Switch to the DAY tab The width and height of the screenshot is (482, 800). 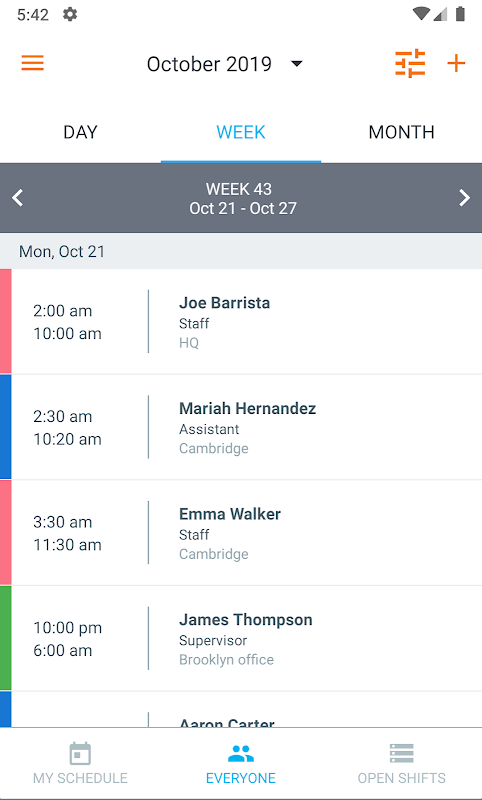click(80, 132)
